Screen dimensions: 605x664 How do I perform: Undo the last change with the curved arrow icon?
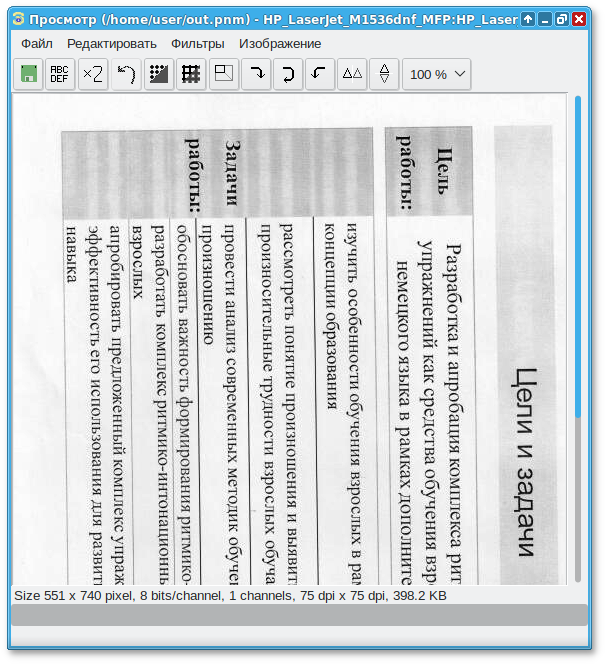click(x=126, y=74)
